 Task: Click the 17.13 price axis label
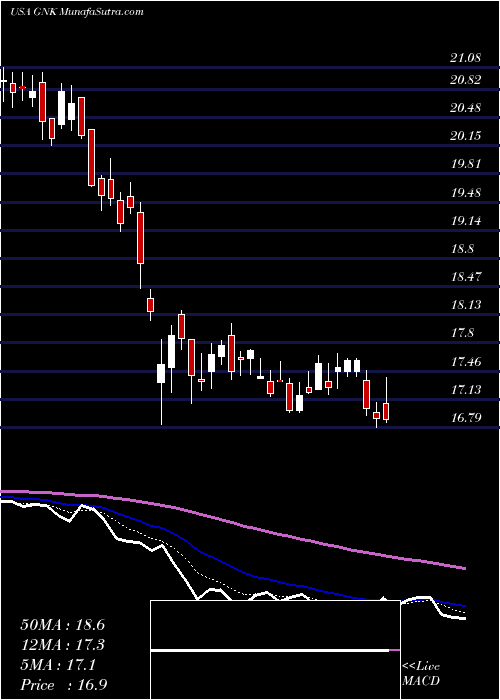click(465, 390)
